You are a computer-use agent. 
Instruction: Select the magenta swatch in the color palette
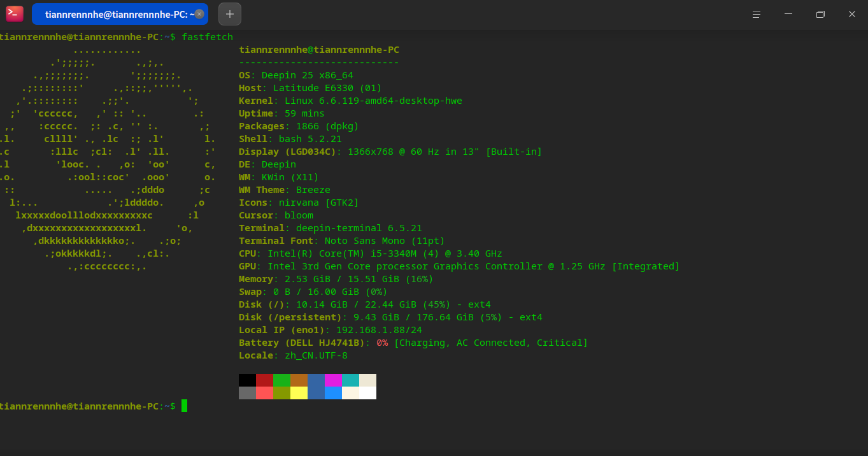point(332,380)
